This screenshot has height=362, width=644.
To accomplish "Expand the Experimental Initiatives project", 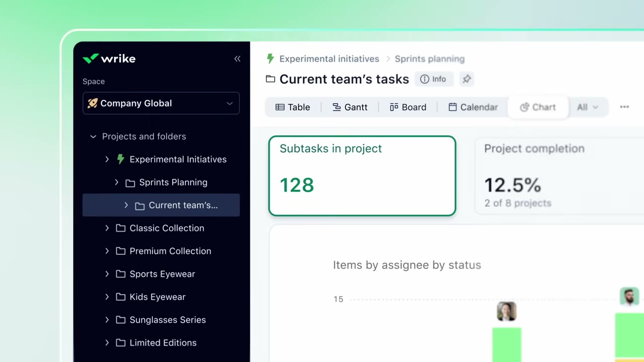I will (x=107, y=159).
